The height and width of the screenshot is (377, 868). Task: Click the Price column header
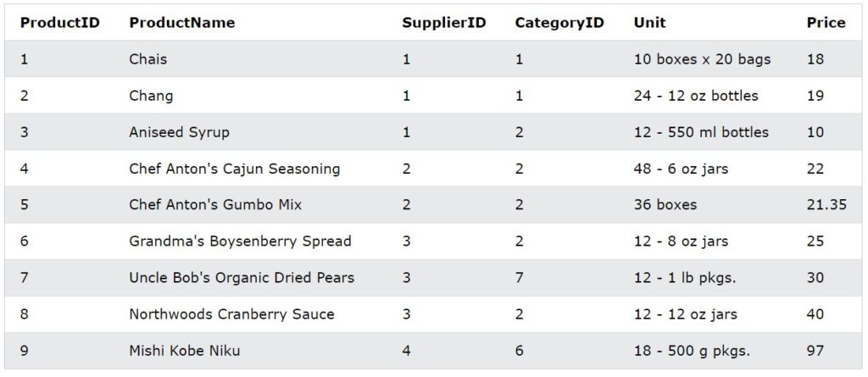click(x=826, y=23)
